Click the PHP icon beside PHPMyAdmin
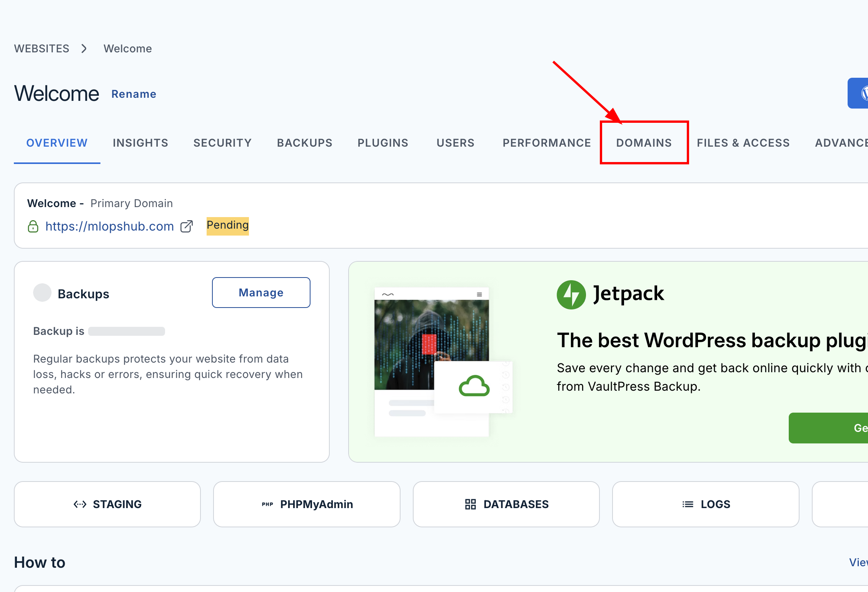The width and height of the screenshot is (868, 592). (x=267, y=504)
